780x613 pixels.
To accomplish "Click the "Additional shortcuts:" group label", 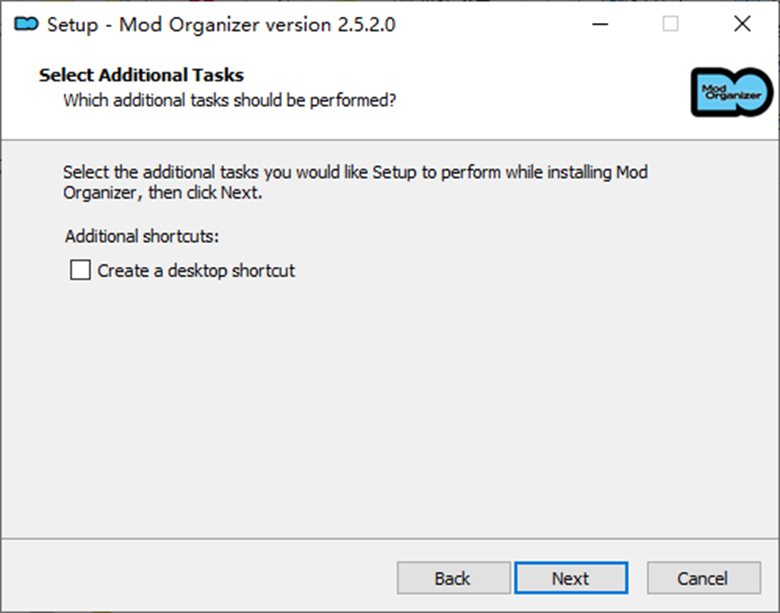I will (x=141, y=237).
